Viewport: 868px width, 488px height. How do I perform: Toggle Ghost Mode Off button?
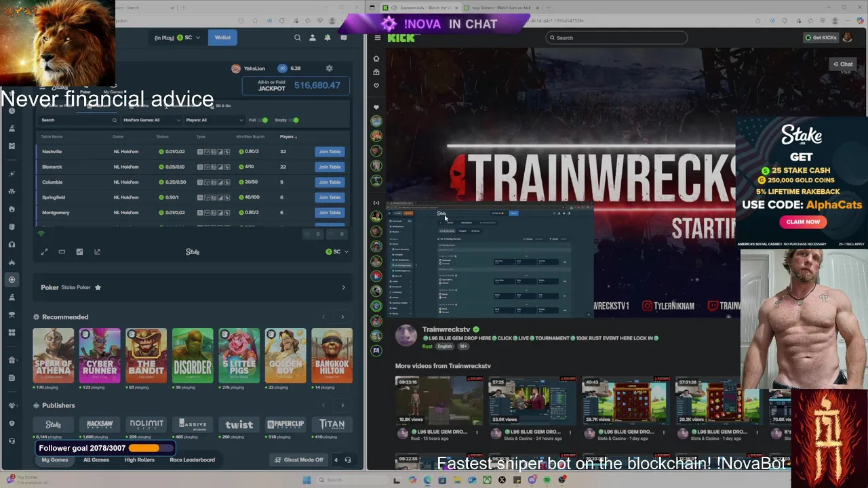coord(299,460)
